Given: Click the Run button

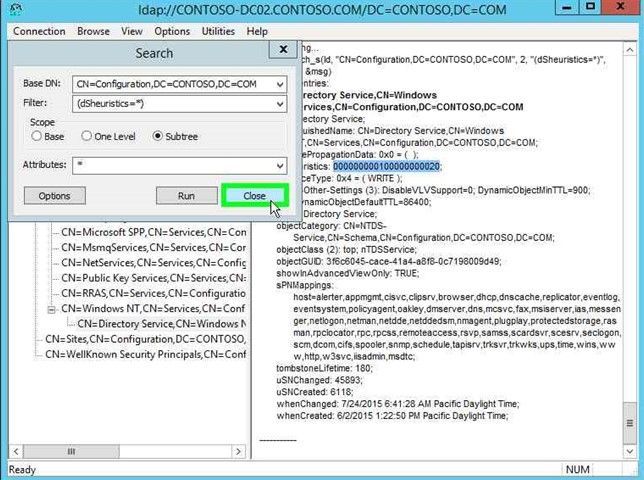Looking at the screenshot, I should (x=186, y=196).
